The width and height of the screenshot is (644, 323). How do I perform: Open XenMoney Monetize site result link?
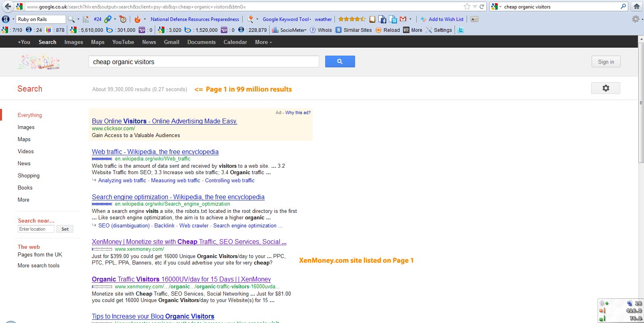point(189,242)
